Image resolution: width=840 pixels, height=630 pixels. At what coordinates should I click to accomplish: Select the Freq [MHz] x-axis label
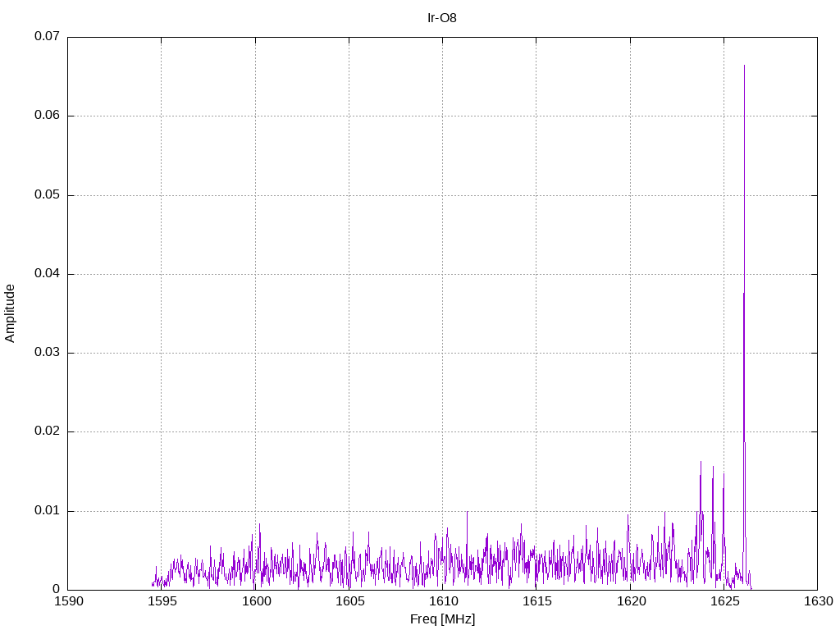click(x=442, y=619)
